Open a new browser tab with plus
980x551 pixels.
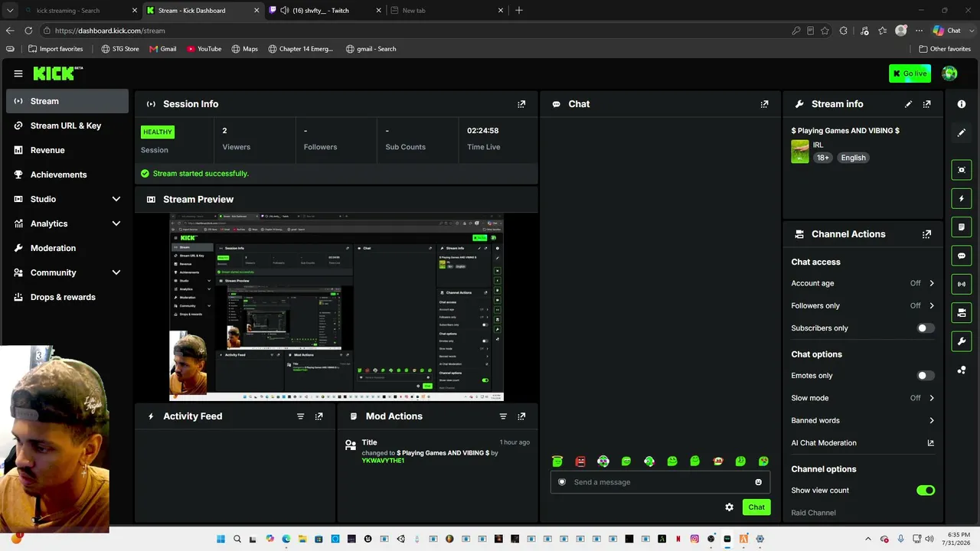tap(519, 10)
